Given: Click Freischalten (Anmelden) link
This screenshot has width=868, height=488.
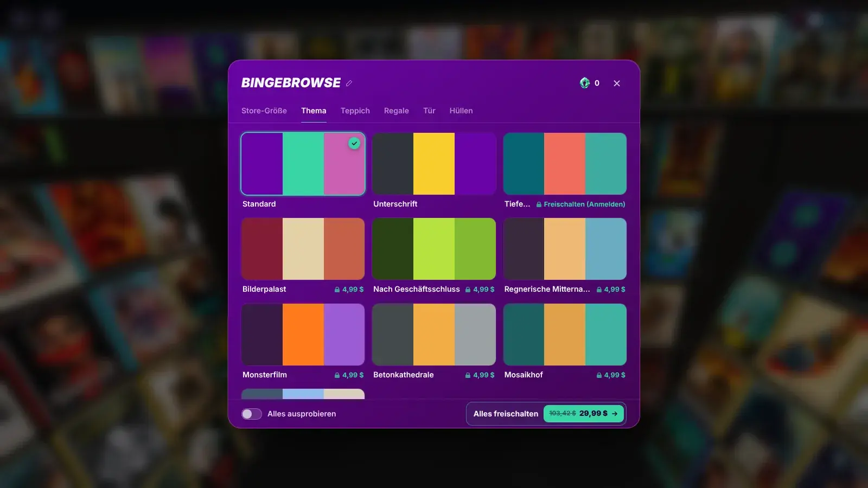Looking at the screenshot, I should tap(580, 204).
